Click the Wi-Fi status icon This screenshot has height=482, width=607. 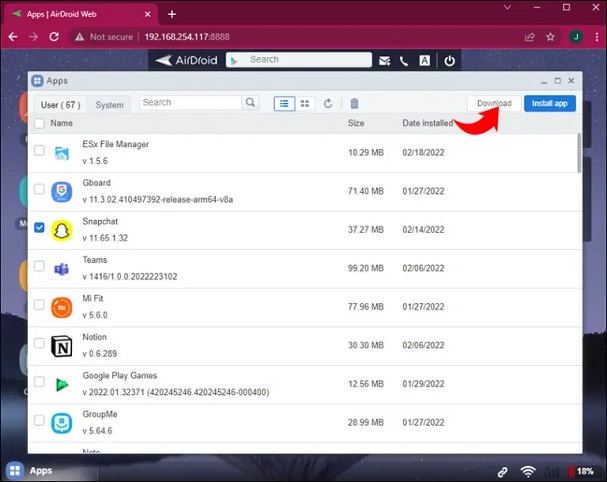(528, 472)
